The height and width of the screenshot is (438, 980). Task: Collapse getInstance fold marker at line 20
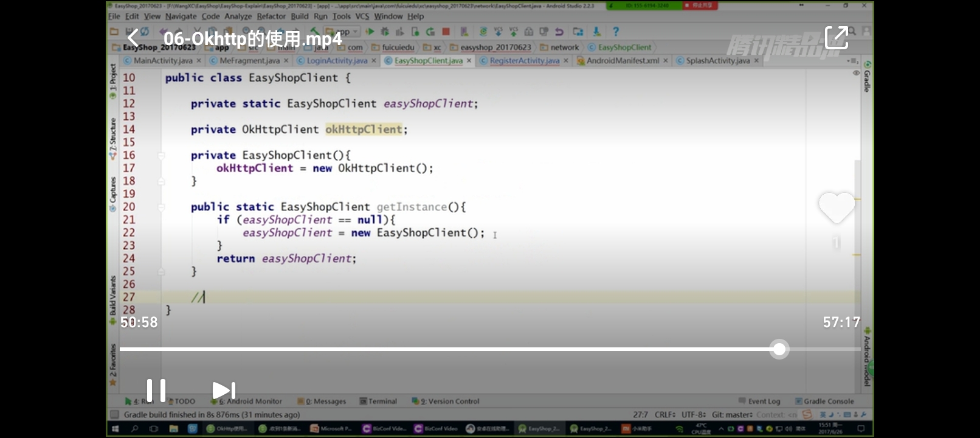pos(161,207)
